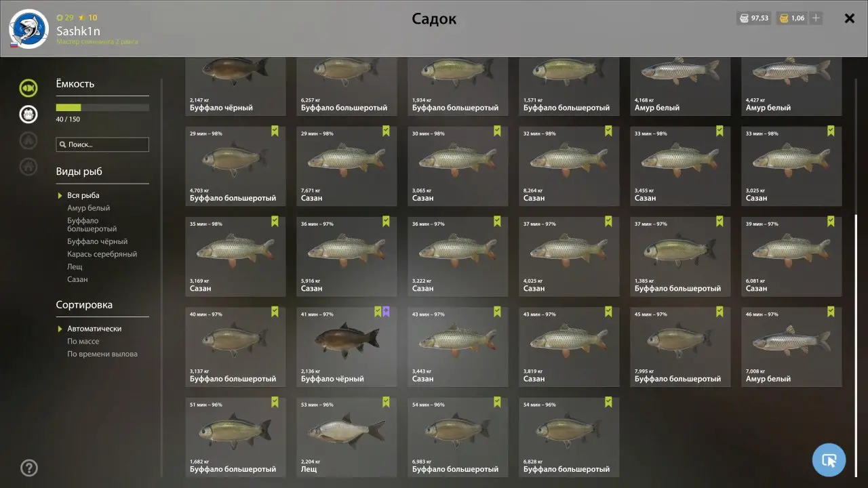868x488 pixels.
Task: Filter by Карась серебряный species
Action: click(x=102, y=254)
